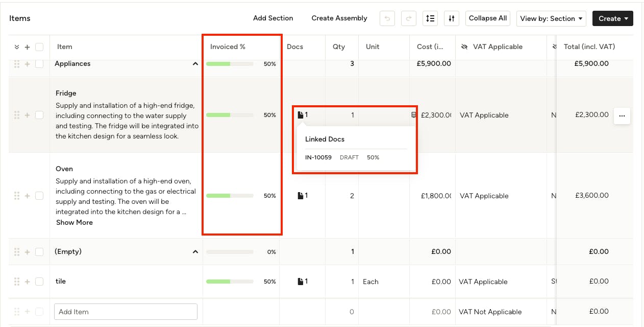Screen dimensions: 644x327
Task: Open VAT Applicable dropdown in Fridge row
Action: click(484, 115)
